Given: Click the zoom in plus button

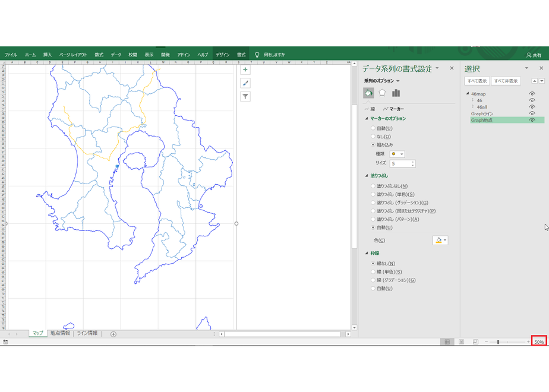Looking at the screenshot, I should click(x=528, y=342).
